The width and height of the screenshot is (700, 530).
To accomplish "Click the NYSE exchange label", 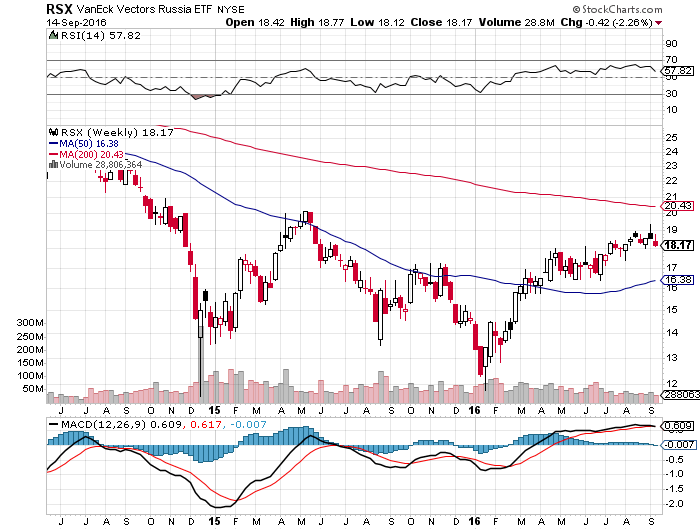I will click(231, 9).
